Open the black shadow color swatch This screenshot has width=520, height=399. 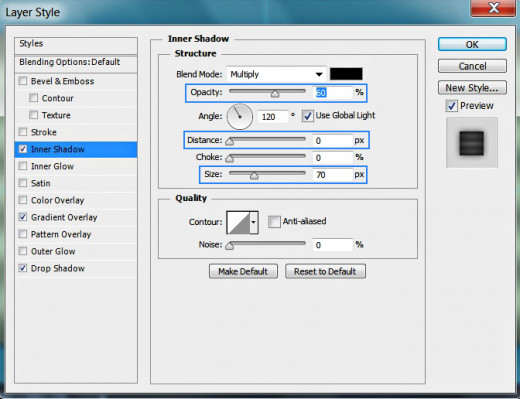346,74
